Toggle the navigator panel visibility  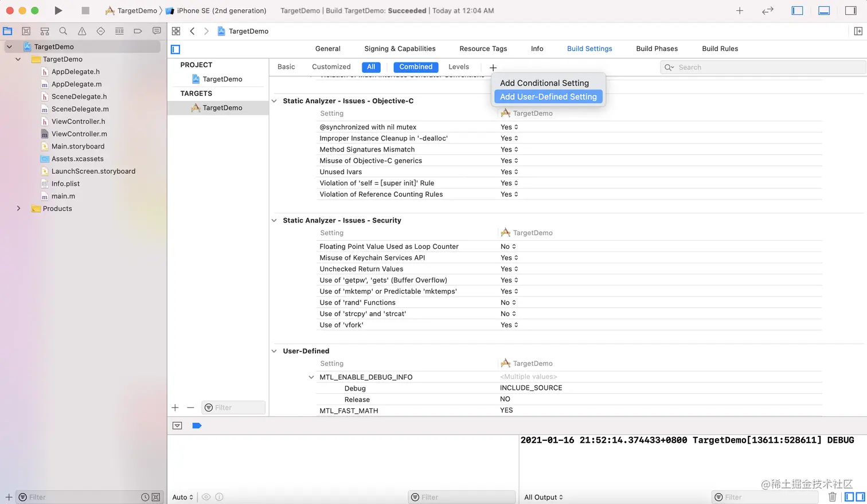tap(797, 10)
